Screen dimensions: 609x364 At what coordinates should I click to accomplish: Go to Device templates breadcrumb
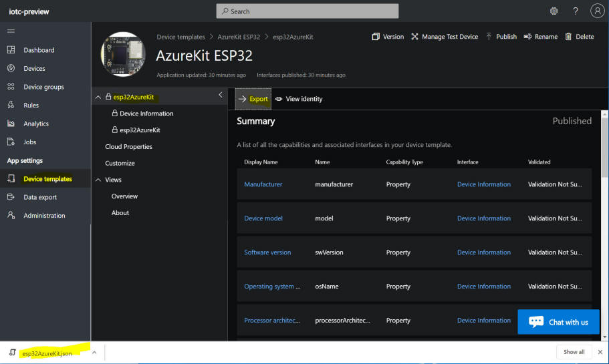coord(180,37)
